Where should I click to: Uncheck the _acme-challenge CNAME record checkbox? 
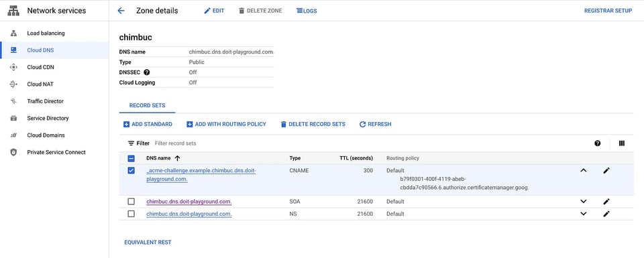pos(131,171)
